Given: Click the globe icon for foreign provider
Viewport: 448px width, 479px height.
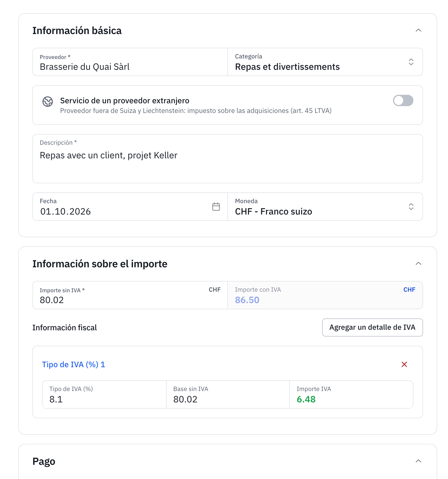Looking at the screenshot, I should [48, 102].
